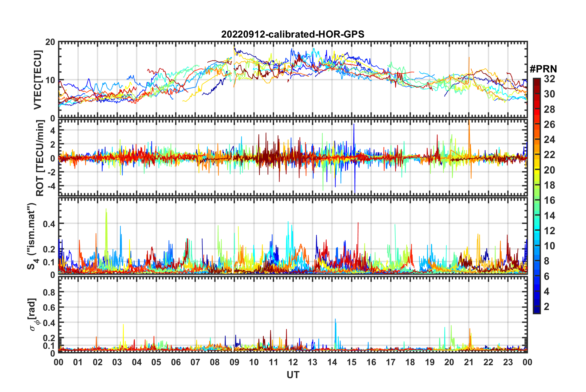Click the #PRN colorbar title

[x=543, y=69]
